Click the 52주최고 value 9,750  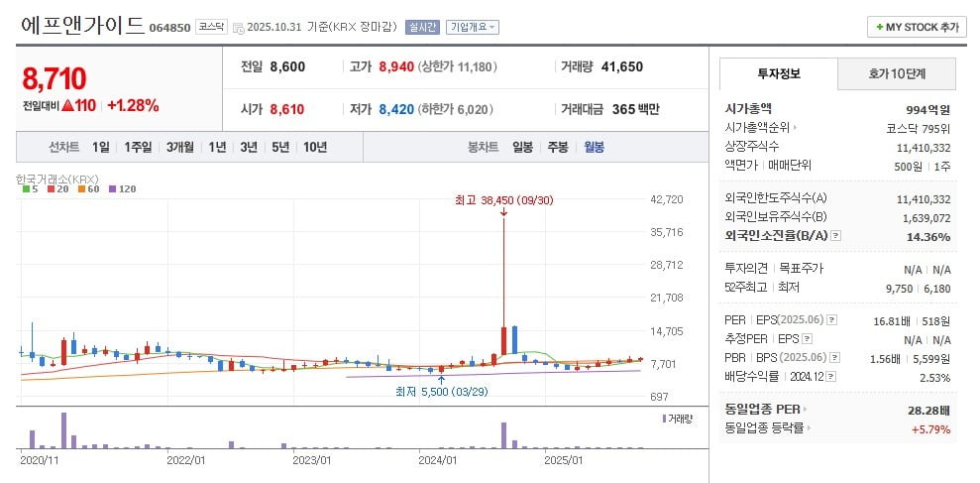click(x=899, y=289)
